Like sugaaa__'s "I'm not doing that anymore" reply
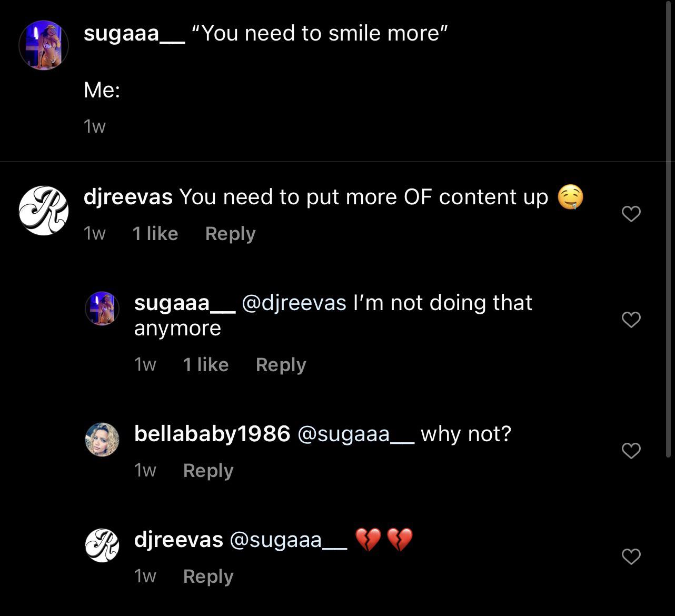This screenshot has height=616, width=675. pos(631,320)
